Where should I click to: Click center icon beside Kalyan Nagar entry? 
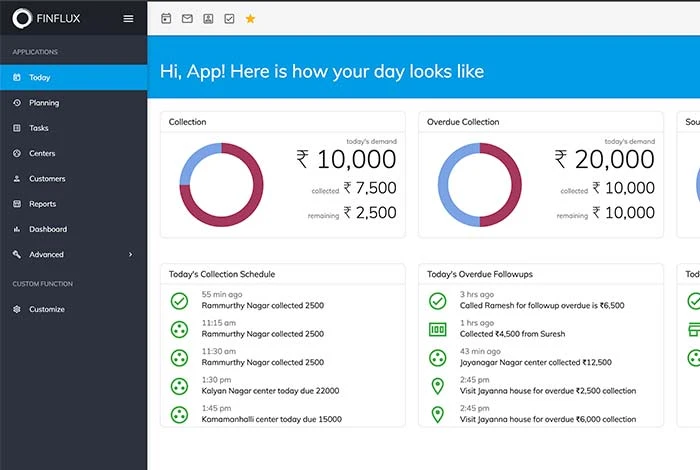click(x=179, y=387)
